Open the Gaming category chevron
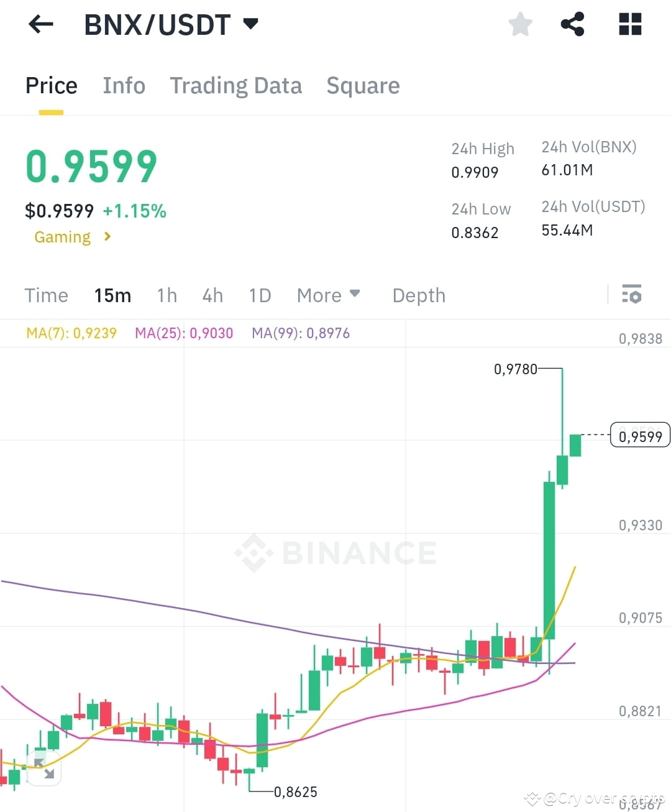This screenshot has height=812, width=671. [x=107, y=236]
